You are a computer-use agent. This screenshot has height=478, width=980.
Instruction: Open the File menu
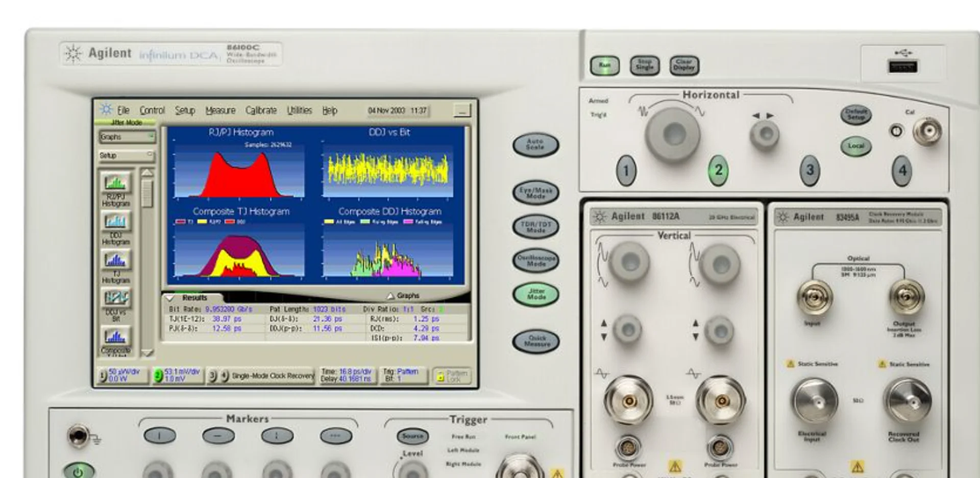[x=123, y=110]
